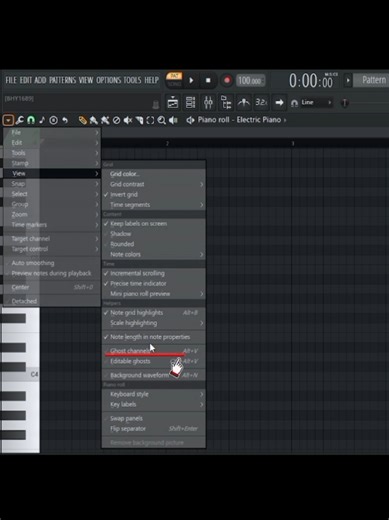389x520 pixels.
Task: Stop playback with the stop button
Action: coord(208,80)
